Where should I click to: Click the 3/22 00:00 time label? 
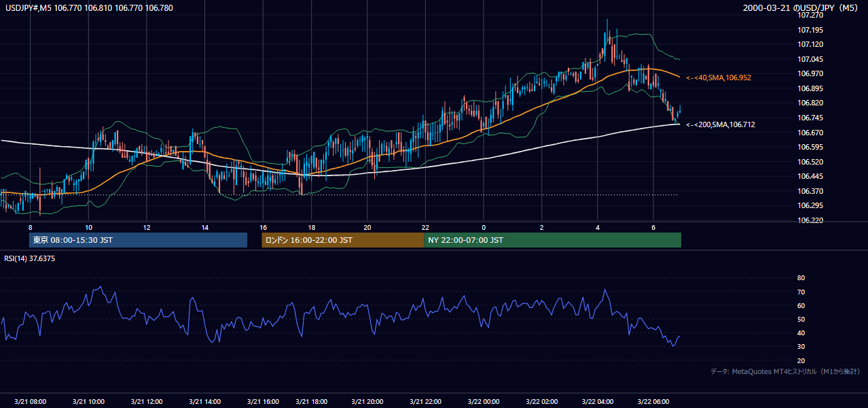pos(484,402)
